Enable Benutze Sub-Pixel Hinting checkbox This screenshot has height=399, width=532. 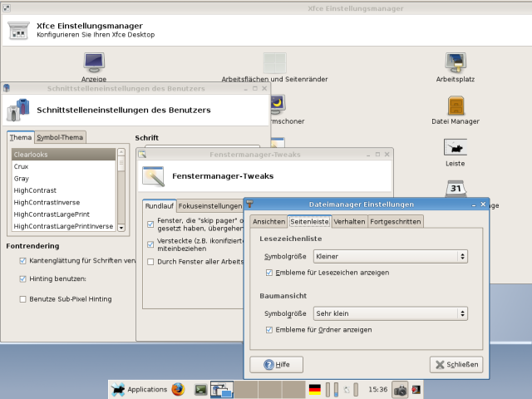[x=22, y=299]
